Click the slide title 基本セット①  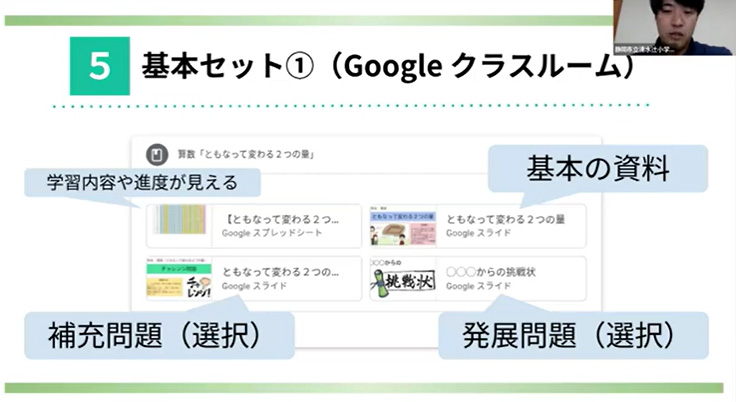(390, 66)
